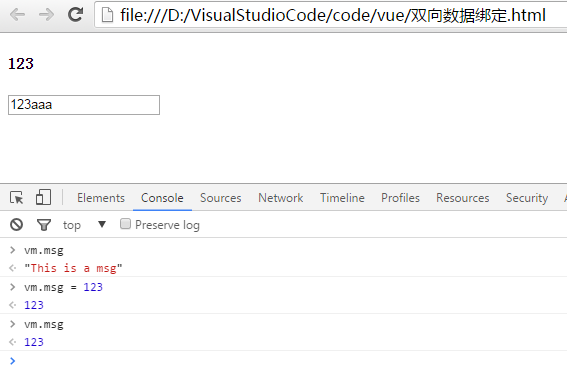Click the 123 result below vm.msg = 123
Image resolution: width=567 pixels, height=369 pixels.
(34, 305)
